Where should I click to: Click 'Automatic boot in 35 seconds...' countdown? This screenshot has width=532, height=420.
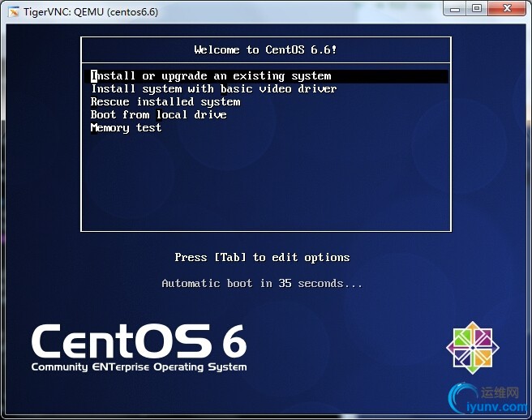click(x=262, y=283)
